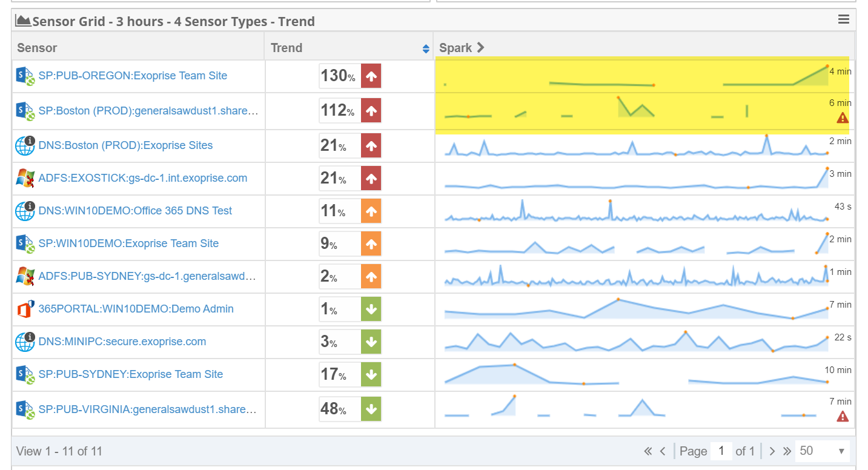Go to previous page of the grid
The width and height of the screenshot is (868, 470).
(663, 451)
